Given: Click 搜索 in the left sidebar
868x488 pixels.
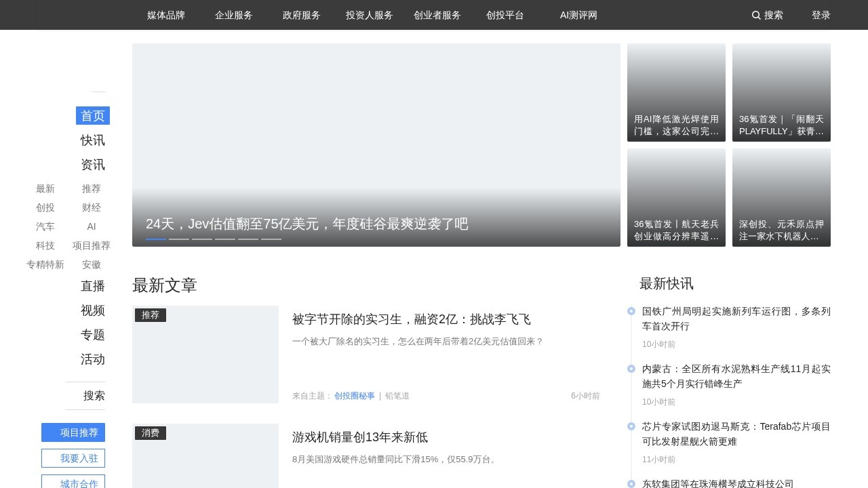Looking at the screenshot, I should [94, 396].
